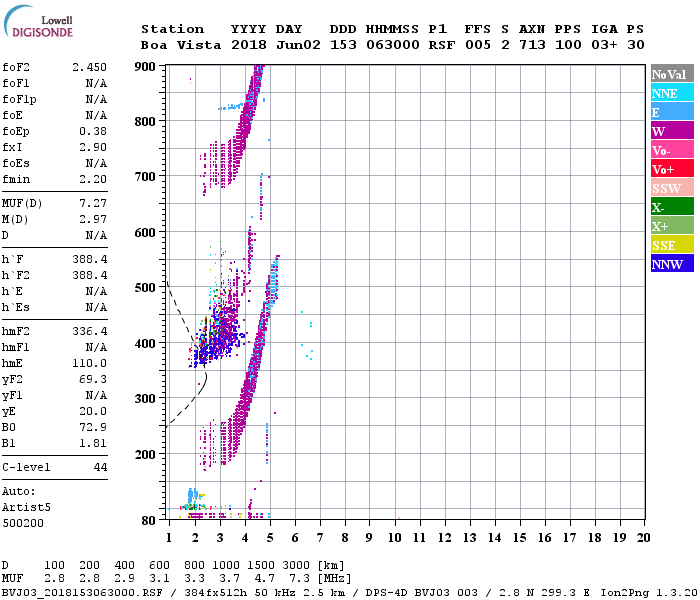Image resolution: width=700 pixels, height=600 pixels.
Task: Click the day number 153 in header
Action: tap(343, 45)
